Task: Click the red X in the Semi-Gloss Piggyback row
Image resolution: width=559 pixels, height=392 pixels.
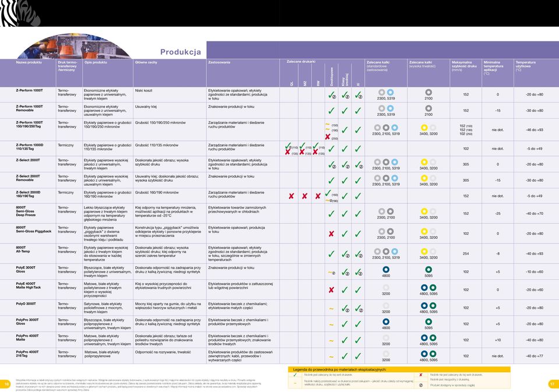Action: 331,234
